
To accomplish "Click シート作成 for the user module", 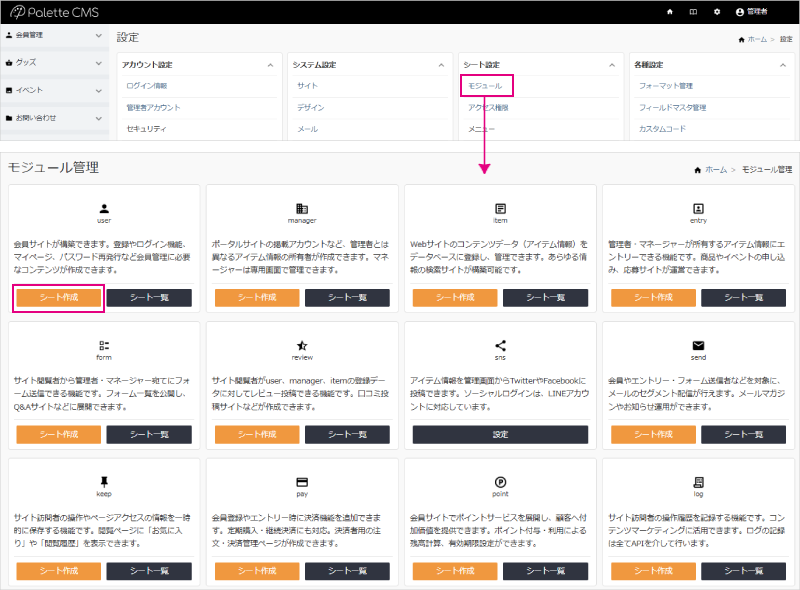I will 59,297.
